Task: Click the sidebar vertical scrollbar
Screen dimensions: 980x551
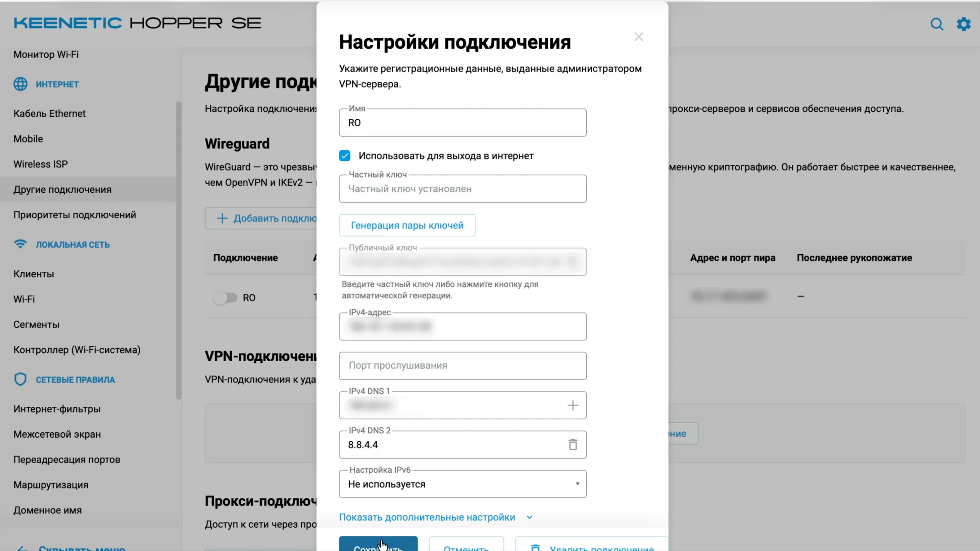Action: click(178, 251)
